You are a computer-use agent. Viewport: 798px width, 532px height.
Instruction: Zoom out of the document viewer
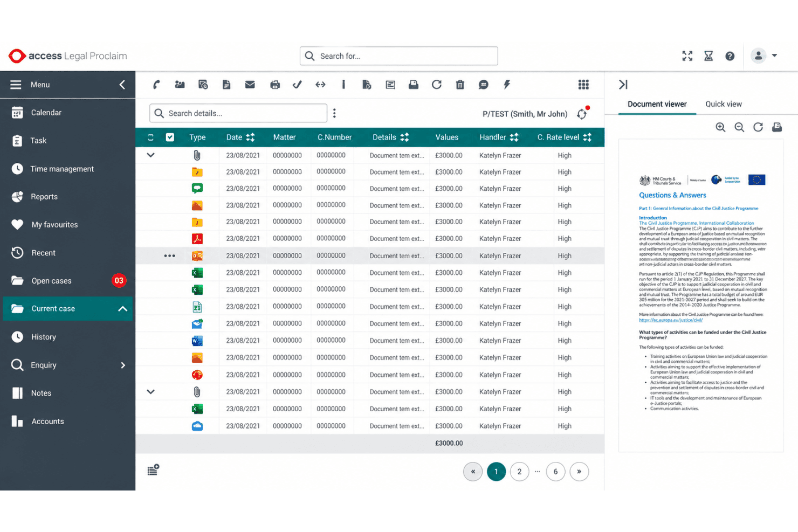[x=739, y=127]
